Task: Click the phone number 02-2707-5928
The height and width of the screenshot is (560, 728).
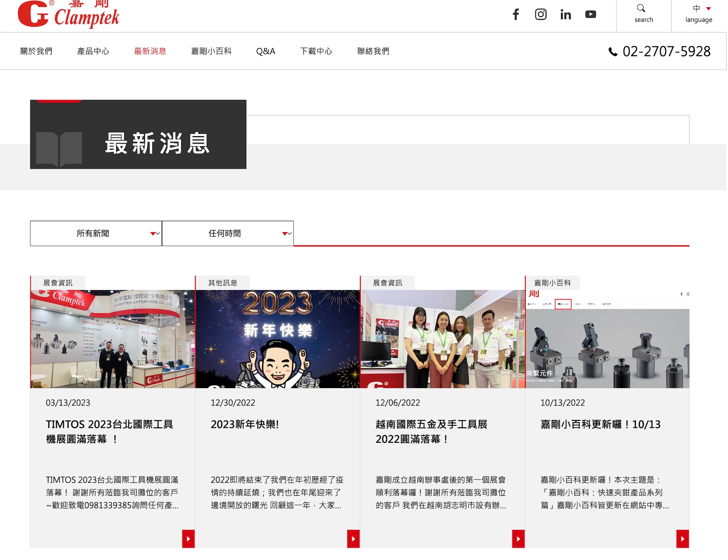Action: tap(666, 51)
